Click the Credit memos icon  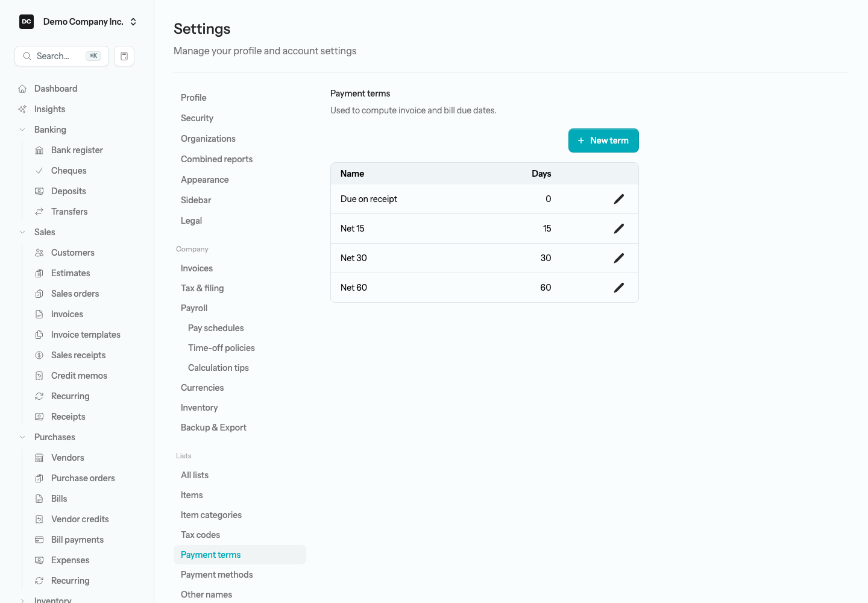pos(39,376)
